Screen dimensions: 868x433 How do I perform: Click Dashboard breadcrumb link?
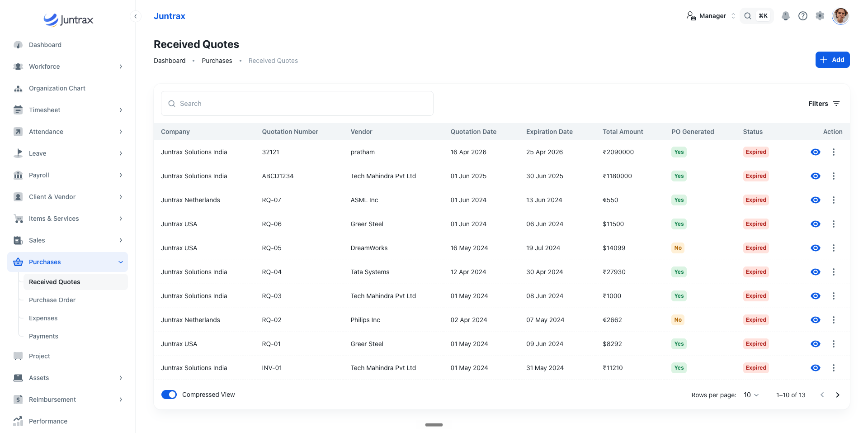pos(170,61)
